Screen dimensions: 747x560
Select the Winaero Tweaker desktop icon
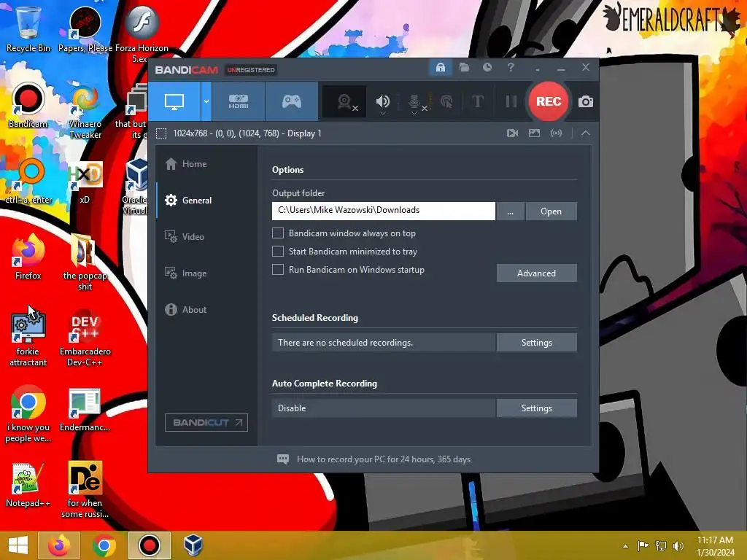pyautogui.click(x=85, y=111)
